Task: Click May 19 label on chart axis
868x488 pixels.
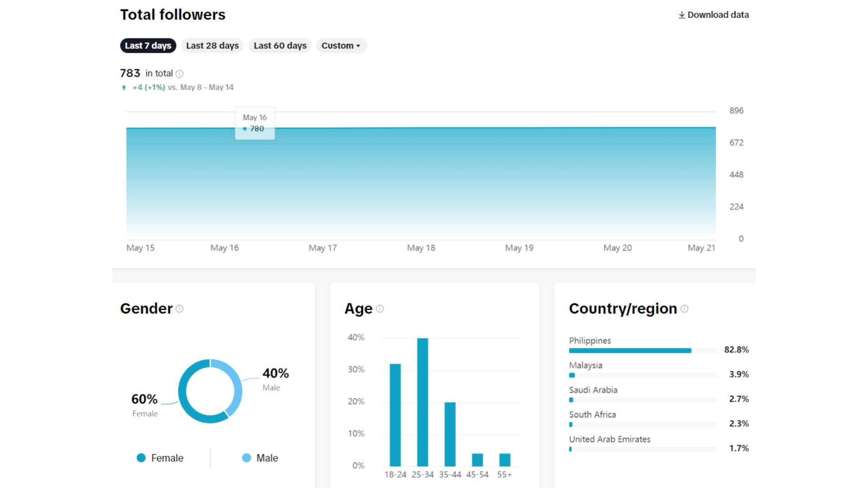Action: click(x=519, y=248)
